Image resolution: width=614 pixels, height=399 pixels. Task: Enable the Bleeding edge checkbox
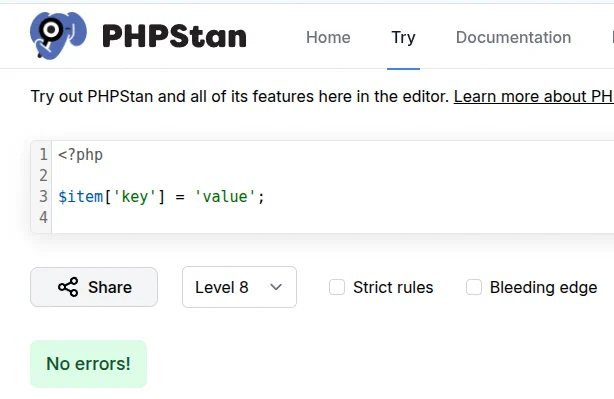(474, 287)
